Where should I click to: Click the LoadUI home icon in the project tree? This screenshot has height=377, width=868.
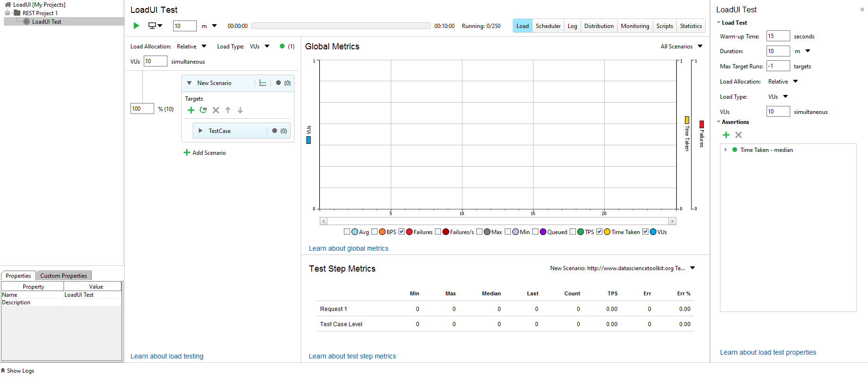point(8,5)
